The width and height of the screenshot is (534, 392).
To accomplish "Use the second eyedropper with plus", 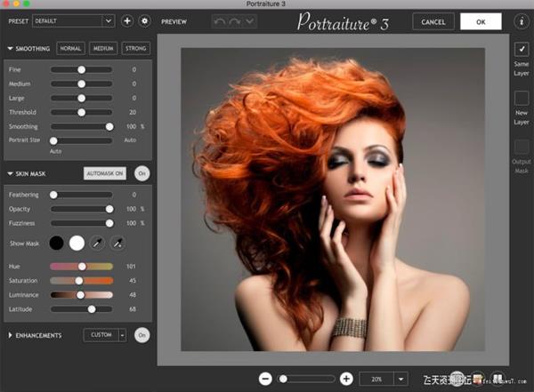I will click(x=117, y=242).
